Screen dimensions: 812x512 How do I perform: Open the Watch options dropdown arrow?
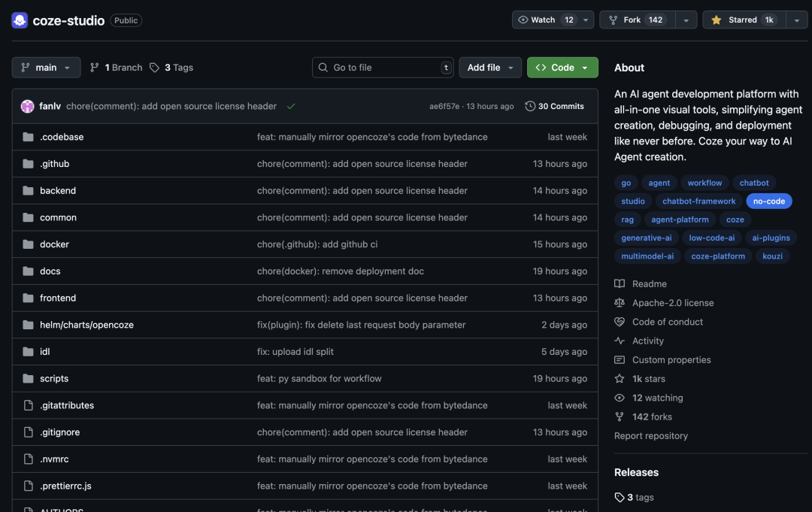(586, 20)
